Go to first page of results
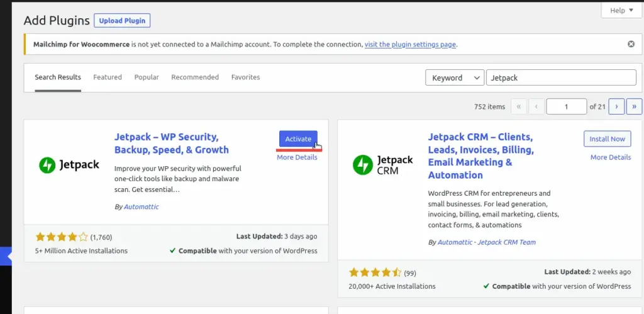 coord(519,106)
